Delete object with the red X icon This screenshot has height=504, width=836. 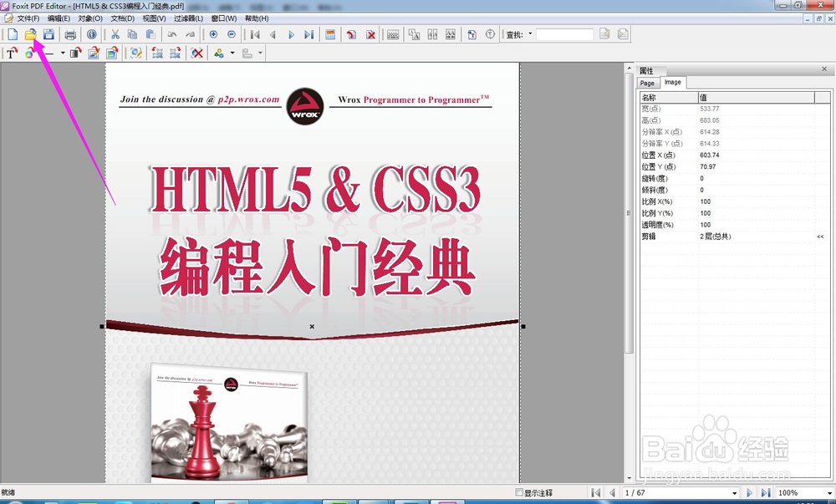(x=197, y=53)
